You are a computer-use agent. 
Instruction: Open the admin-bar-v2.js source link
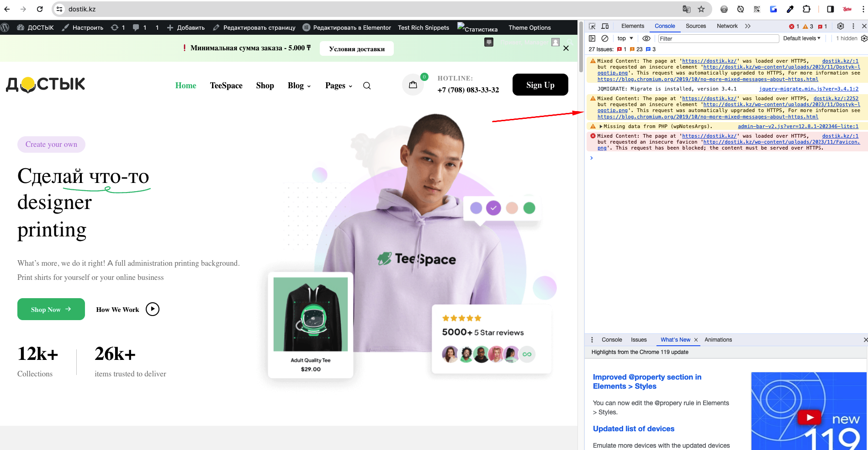[x=798, y=127]
